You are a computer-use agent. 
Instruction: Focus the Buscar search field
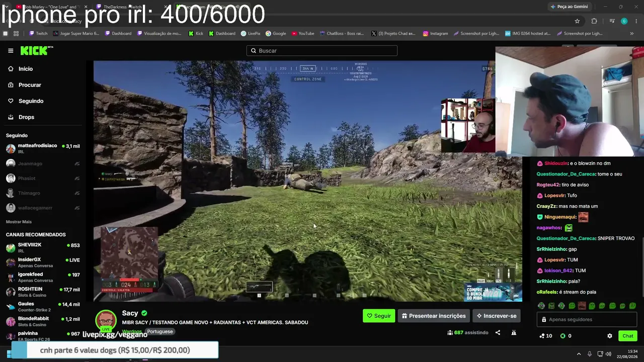[322, 51]
